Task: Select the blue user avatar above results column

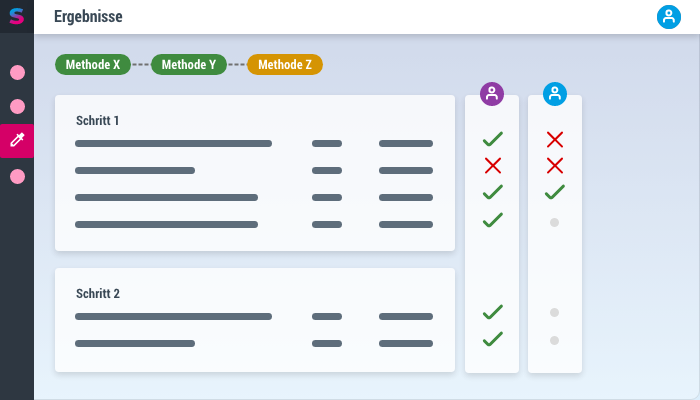Action: pos(555,94)
